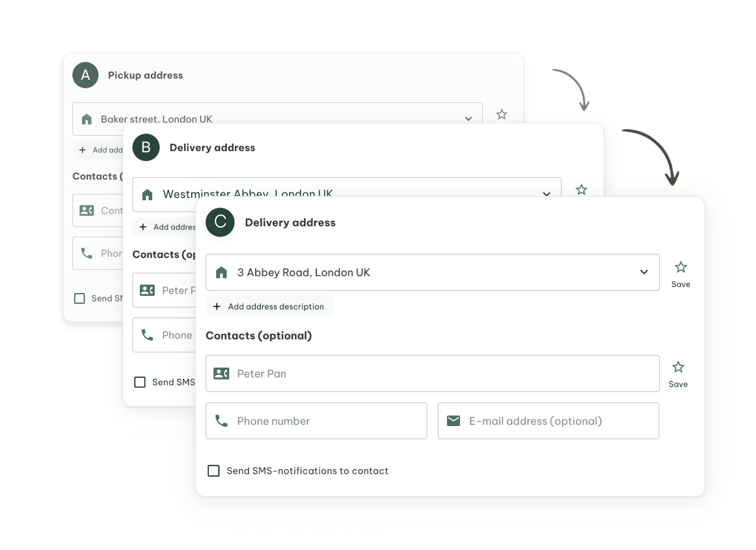756x550 pixels.
Task: Check the Send SMS checkbox on Pickup card A
Action: [x=80, y=298]
